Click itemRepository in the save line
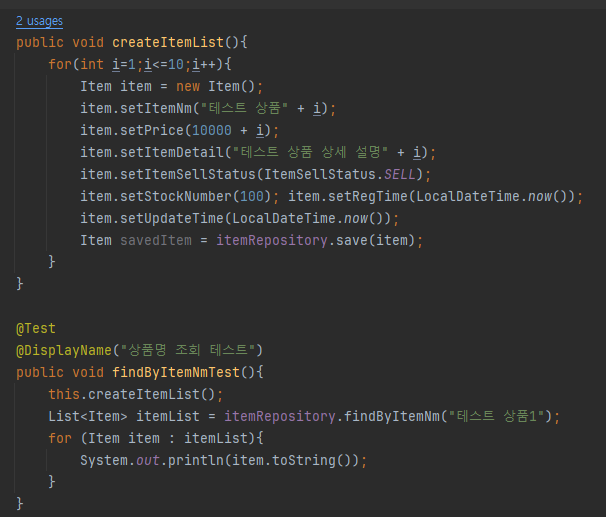The image size is (606, 517). 272,240
